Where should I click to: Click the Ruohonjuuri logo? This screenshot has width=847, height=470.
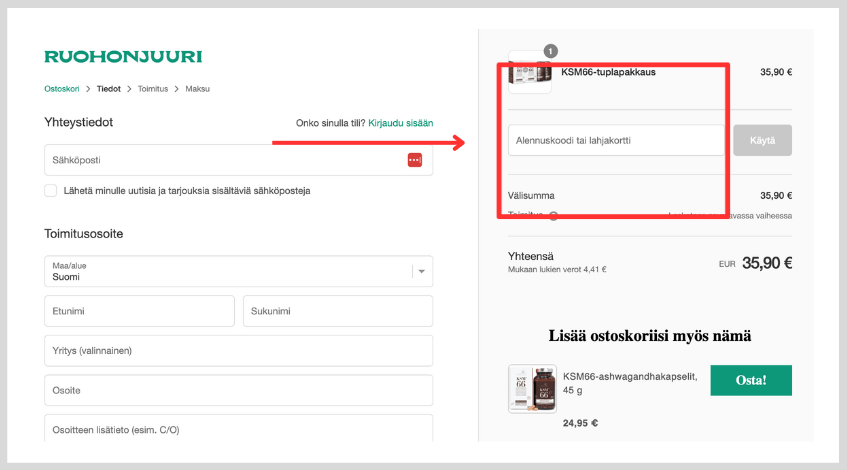pyautogui.click(x=123, y=57)
